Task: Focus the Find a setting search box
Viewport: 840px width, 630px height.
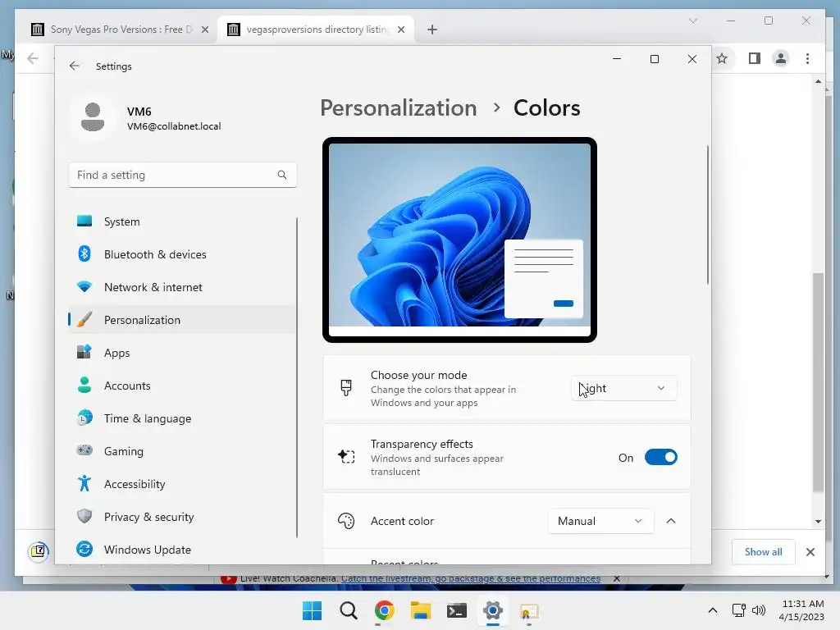Action: pos(183,175)
